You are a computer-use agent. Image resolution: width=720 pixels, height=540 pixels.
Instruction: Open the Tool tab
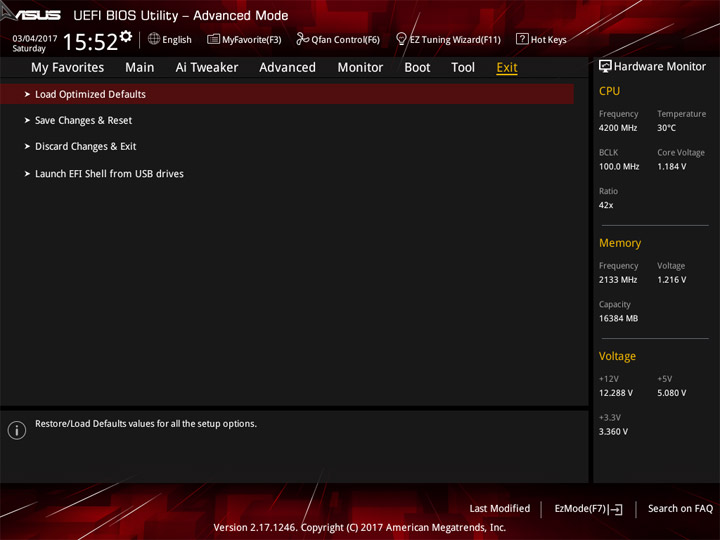[x=463, y=68]
